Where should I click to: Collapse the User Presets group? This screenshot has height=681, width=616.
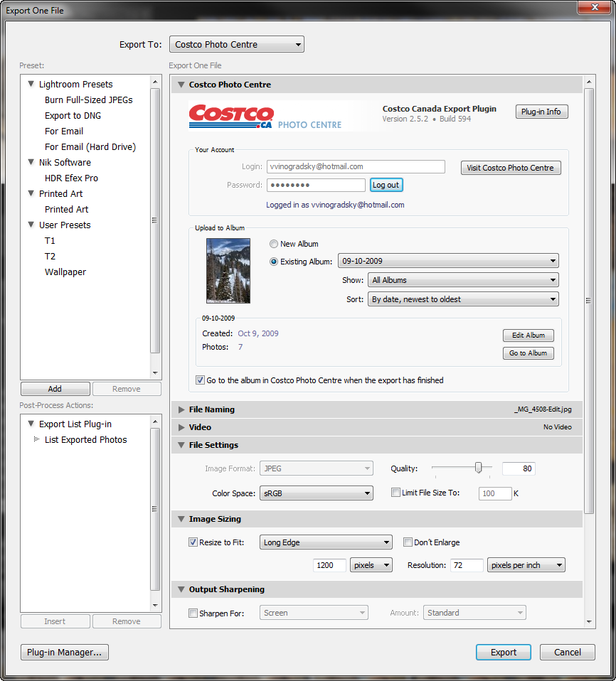click(x=31, y=225)
